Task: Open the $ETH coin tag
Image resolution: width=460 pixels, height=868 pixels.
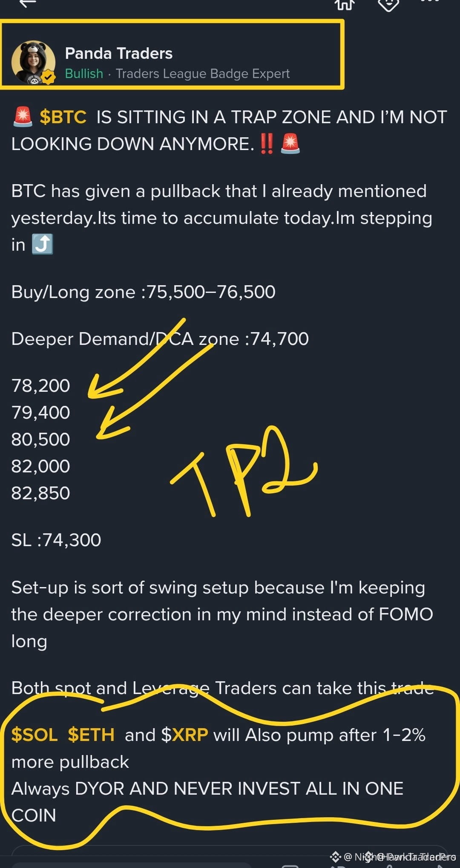Action: click(91, 735)
